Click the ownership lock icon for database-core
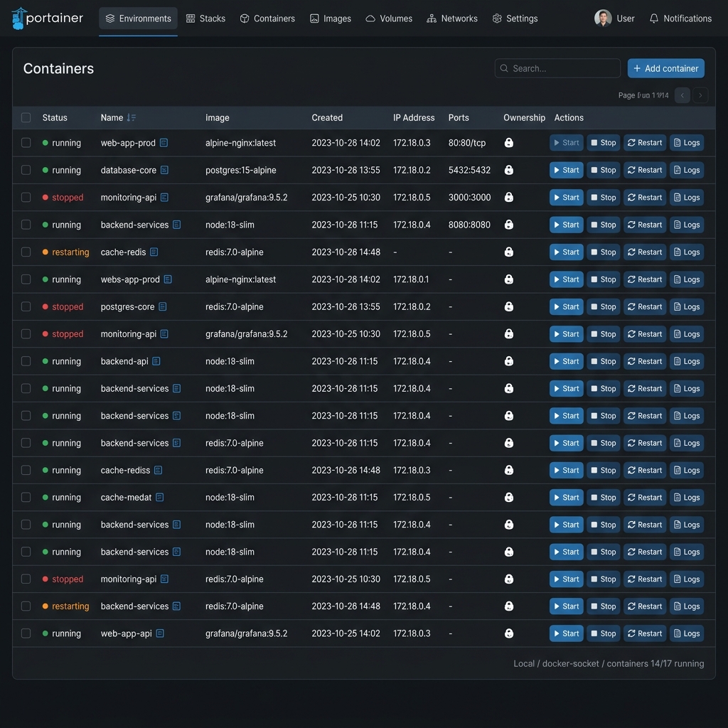728x728 pixels. (509, 170)
